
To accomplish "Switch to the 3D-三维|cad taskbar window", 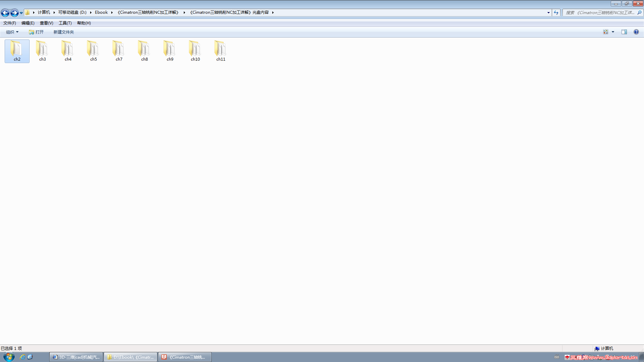I will pos(76,357).
